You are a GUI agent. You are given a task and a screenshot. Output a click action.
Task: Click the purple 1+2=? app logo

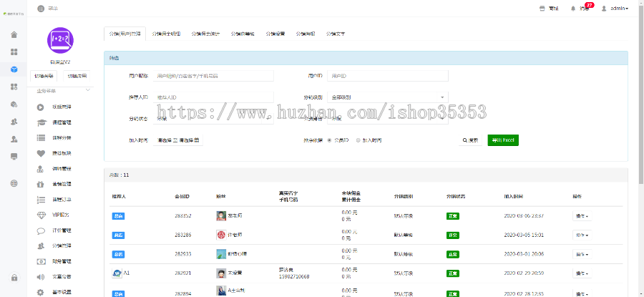point(60,40)
